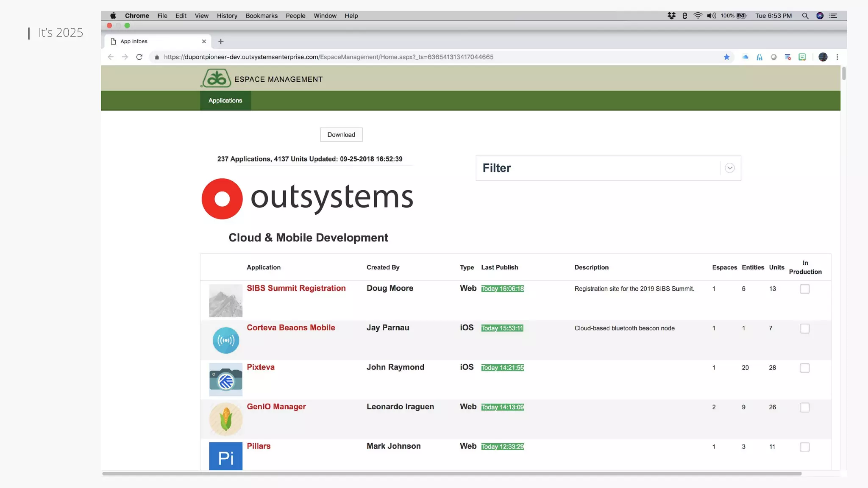Reload the page with refresh icon
This screenshot has height=488, width=868.
coord(139,57)
